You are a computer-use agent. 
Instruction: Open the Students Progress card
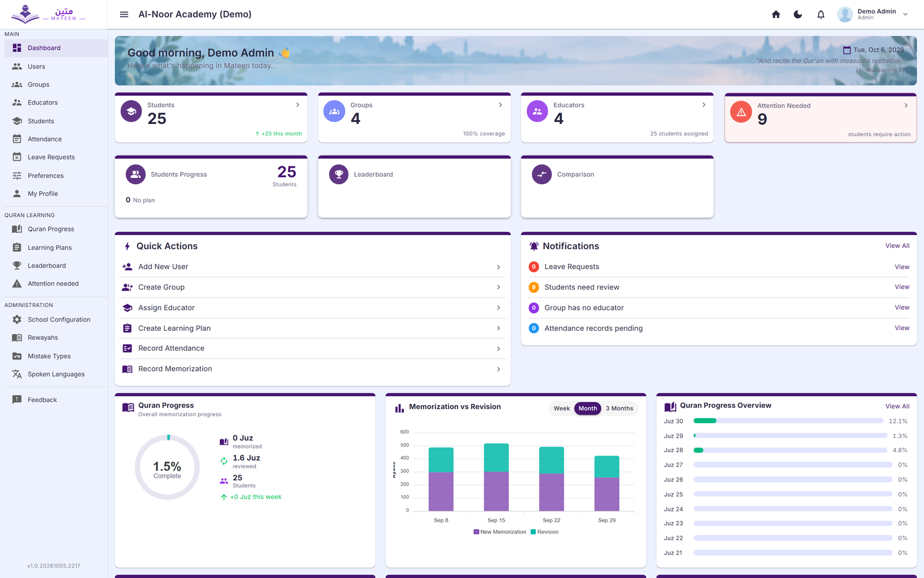[x=211, y=188]
